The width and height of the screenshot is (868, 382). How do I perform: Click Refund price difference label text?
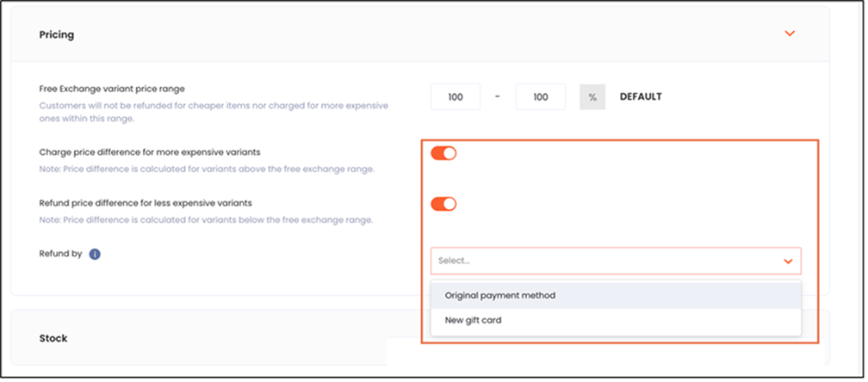pos(146,203)
